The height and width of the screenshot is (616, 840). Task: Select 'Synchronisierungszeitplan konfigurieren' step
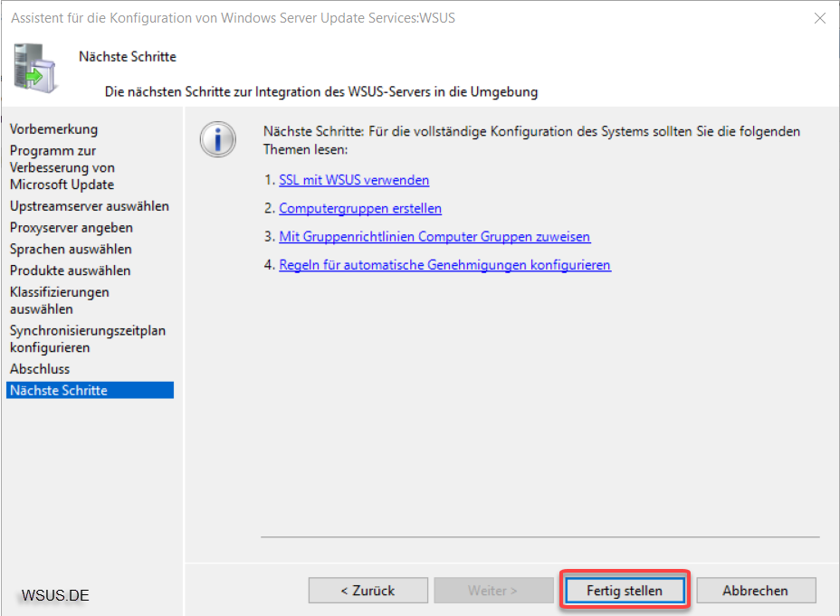coord(88,339)
